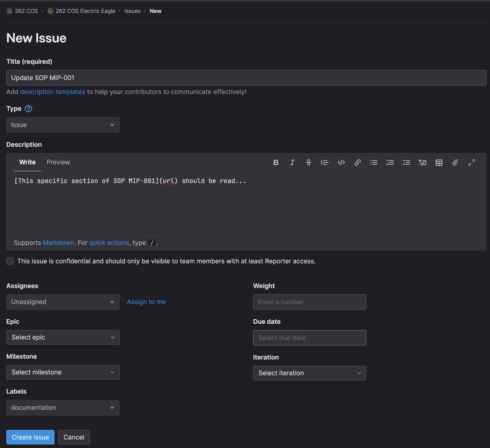Open the Type help question-mark icon
This screenshot has height=448, width=490.
tap(29, 109)
